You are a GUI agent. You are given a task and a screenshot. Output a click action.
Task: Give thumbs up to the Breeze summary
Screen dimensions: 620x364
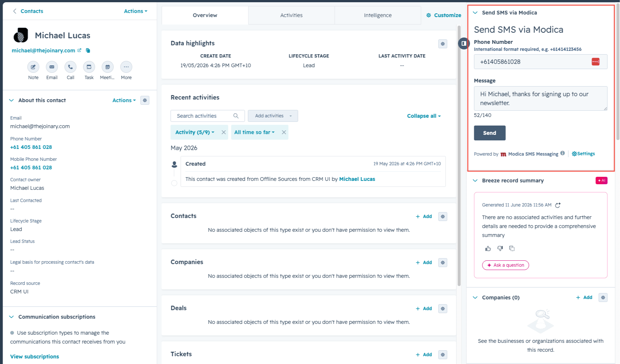pos(488,248)
